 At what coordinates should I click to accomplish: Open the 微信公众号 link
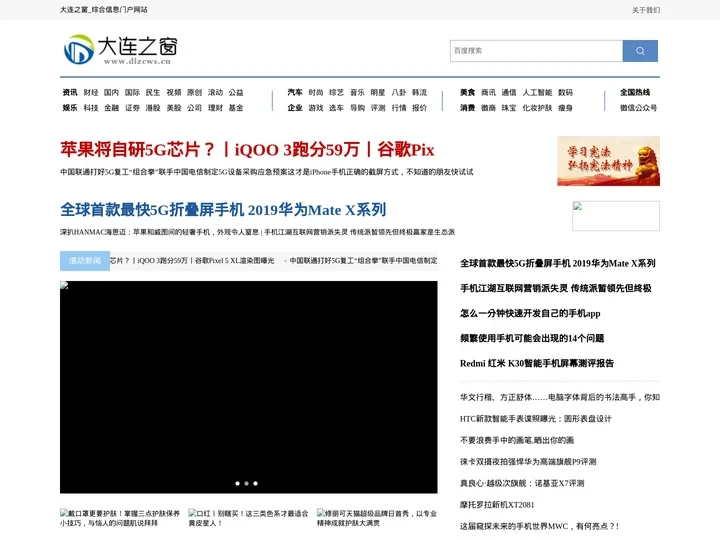638,108
